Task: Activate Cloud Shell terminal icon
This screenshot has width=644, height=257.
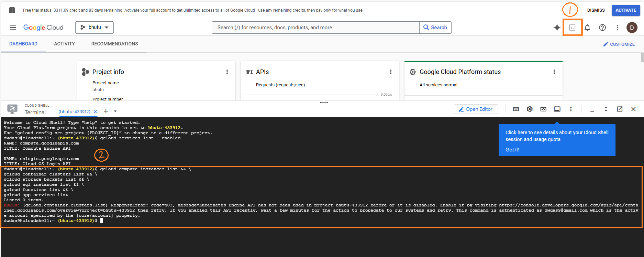Action: 572,28
